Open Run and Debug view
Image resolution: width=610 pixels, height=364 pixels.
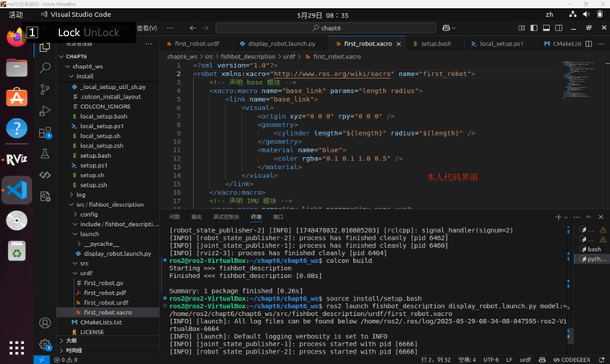pos(45,111)
